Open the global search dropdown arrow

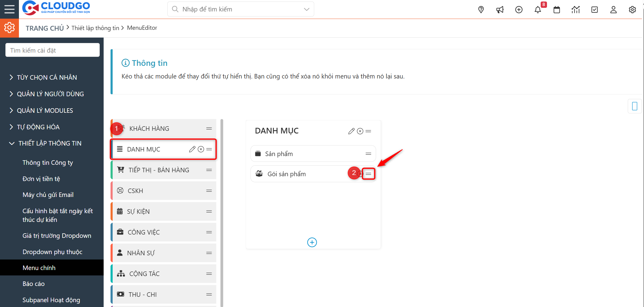(307, 9)
